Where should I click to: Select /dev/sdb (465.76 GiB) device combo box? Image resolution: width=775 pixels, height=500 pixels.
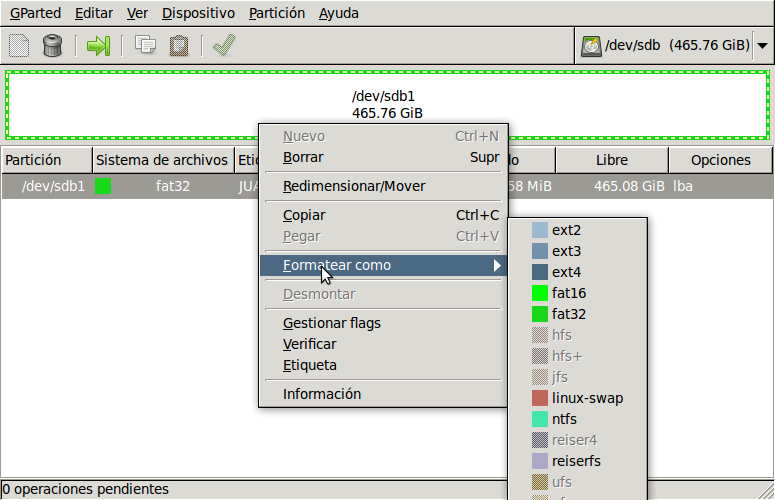point(674,46)
